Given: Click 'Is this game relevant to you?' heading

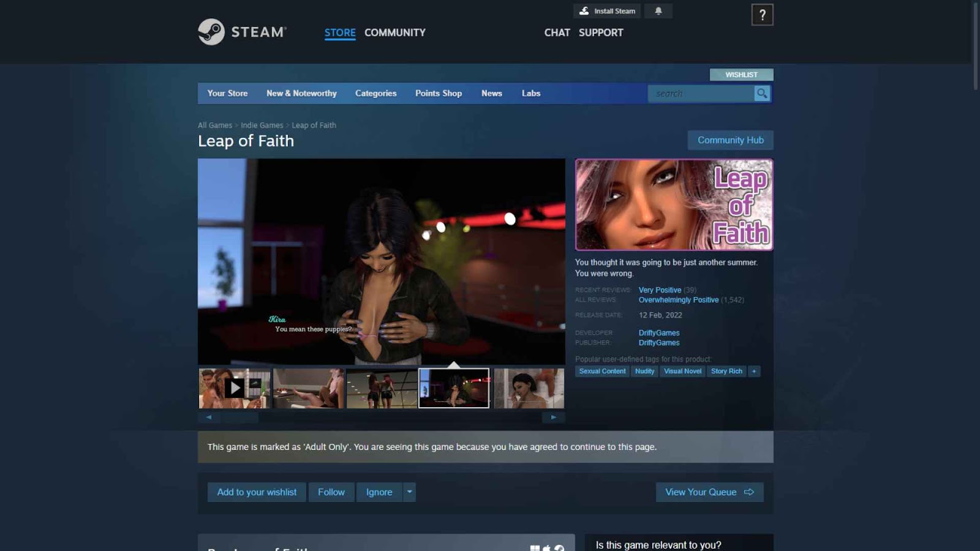Looking at the screenshot, I should point(658,545).
